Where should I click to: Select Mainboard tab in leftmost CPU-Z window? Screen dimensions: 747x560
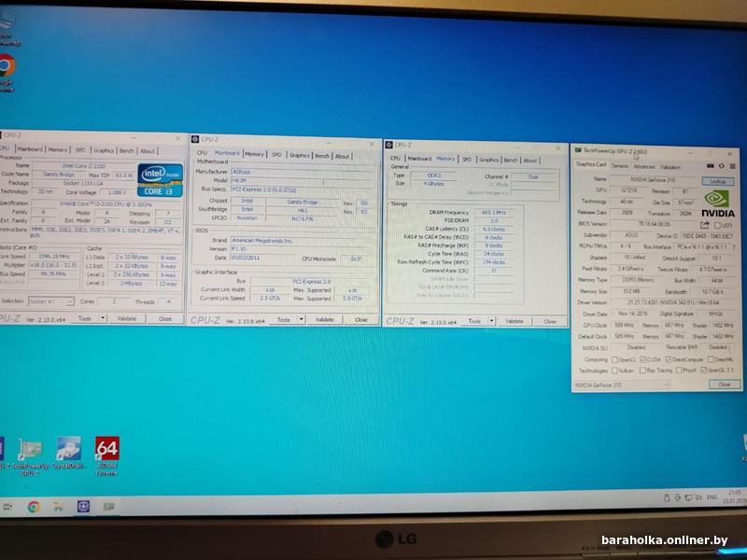(30, 149)
